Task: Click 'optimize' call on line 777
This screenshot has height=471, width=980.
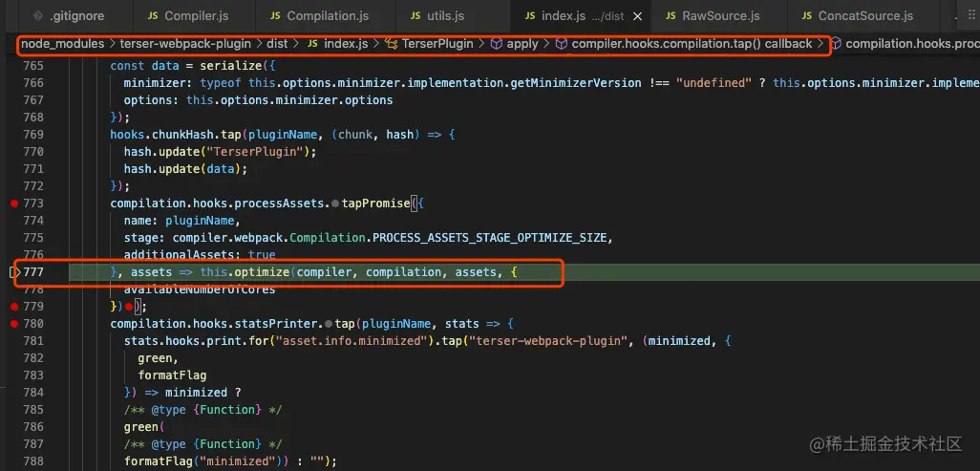Action: (262, 272)
